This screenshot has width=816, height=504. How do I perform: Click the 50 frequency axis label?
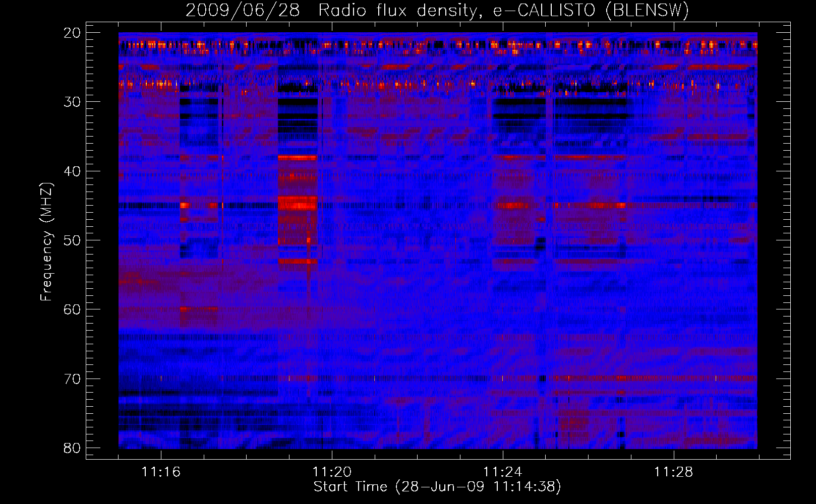click(72, 240)
